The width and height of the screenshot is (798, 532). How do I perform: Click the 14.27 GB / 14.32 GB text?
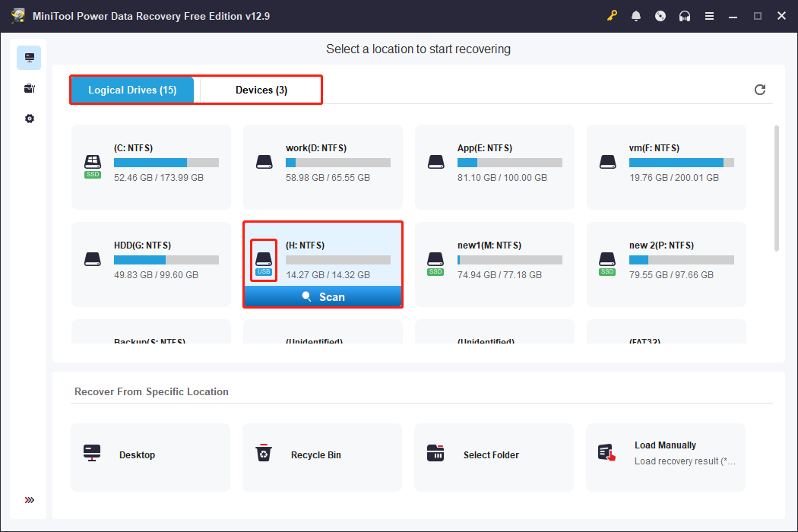coord(328,275)
